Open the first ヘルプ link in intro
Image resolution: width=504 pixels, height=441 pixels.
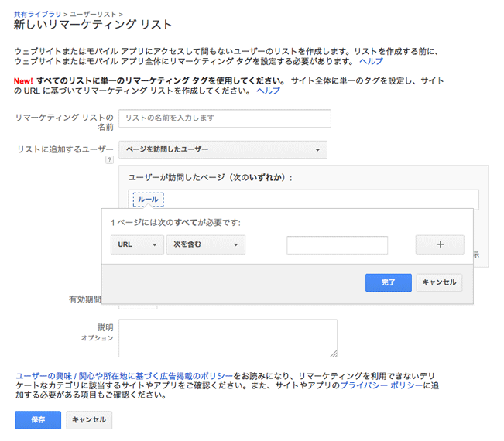coord(371,61)
